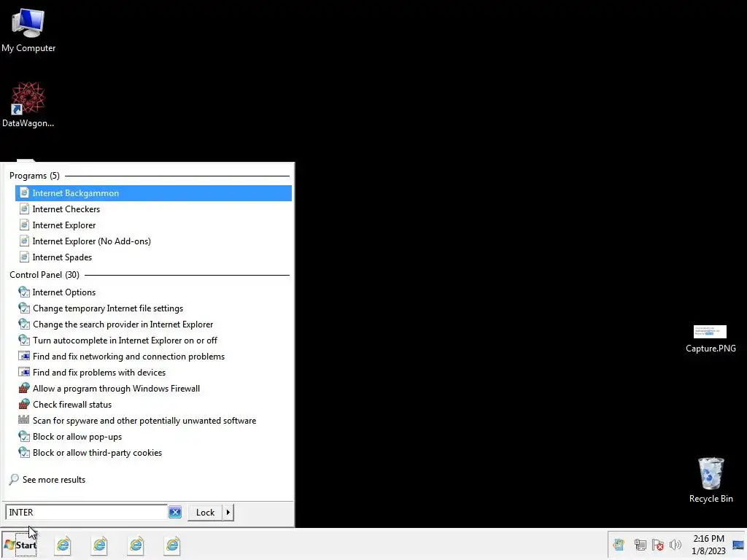Screen dimensions: 747x560
Task: Open Internet Explorer from Programs list
Action: click(x=153, y=225)
